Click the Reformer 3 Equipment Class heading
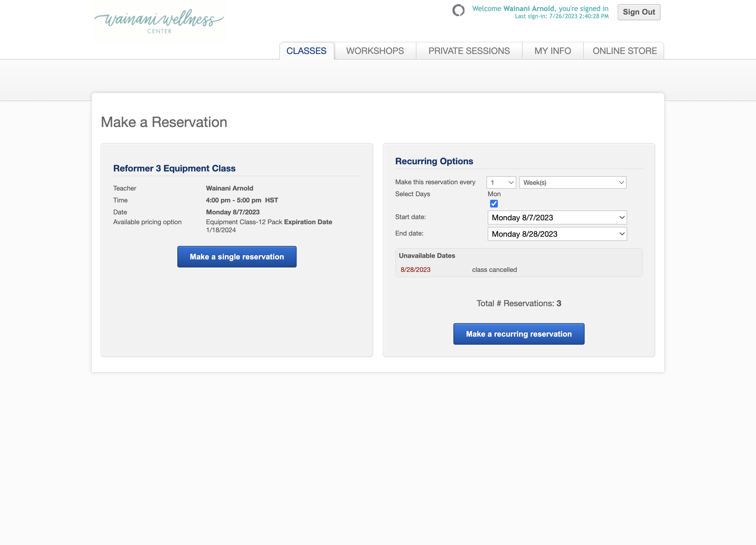The height and width of the screenshot is (545, 756). coord(174,168)
